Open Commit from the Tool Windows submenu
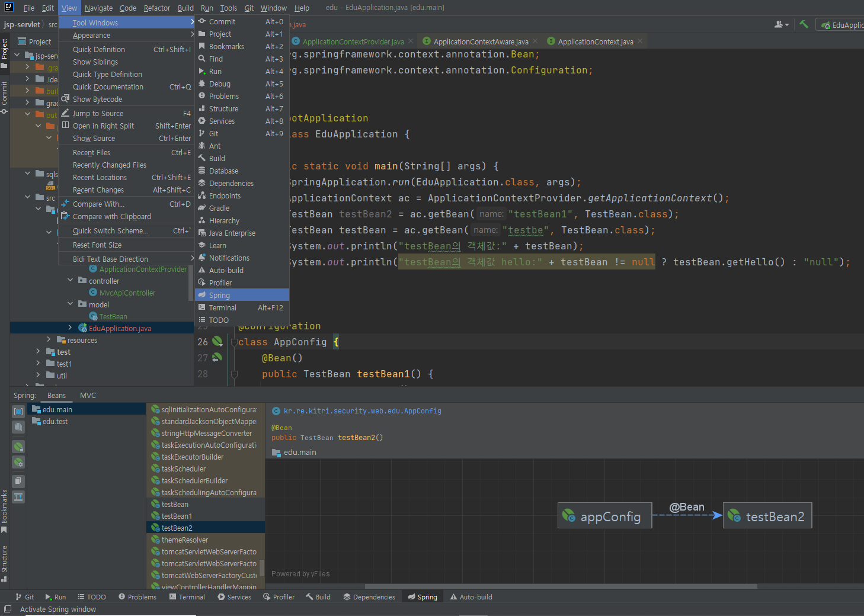 pyautogui.click(x=242, y=22)
